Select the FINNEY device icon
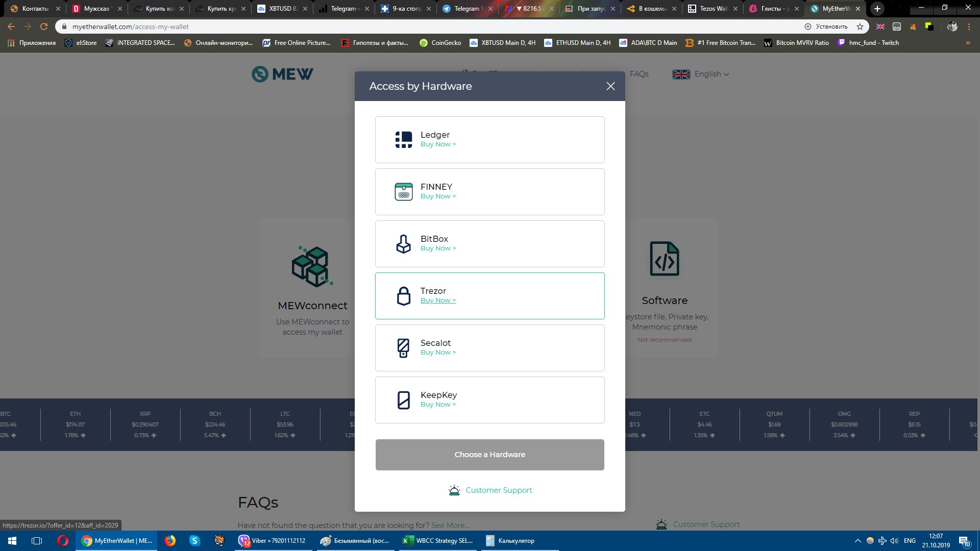Image resolution: width=980 pixels, height=551 pixels. click(x=403, y=192)
